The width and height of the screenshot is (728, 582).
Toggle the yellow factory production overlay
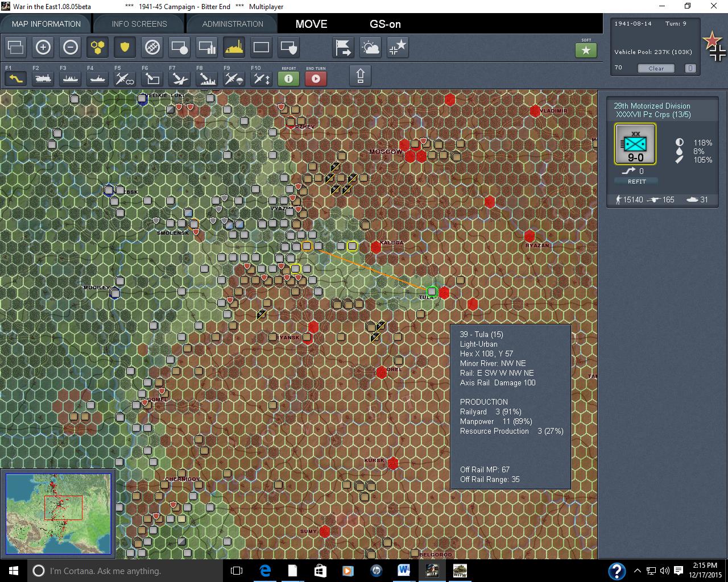click(x=234, y=48)
